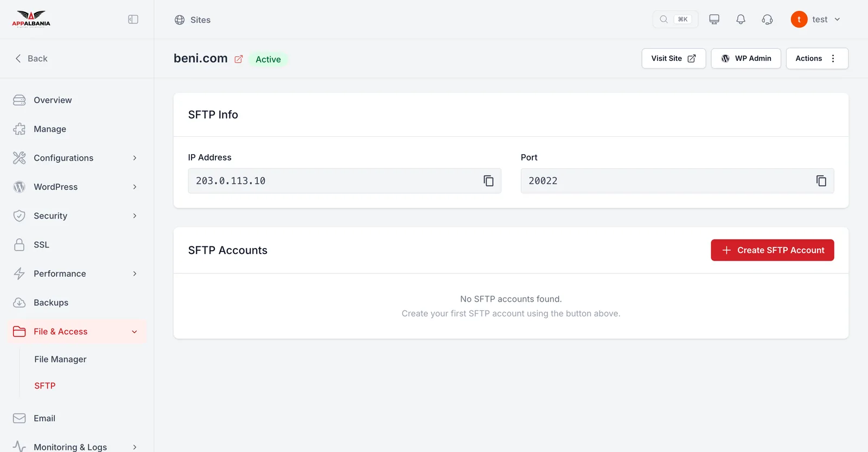Open the Backups page
This screenshot has width=868, height=452.
[77, 303]
